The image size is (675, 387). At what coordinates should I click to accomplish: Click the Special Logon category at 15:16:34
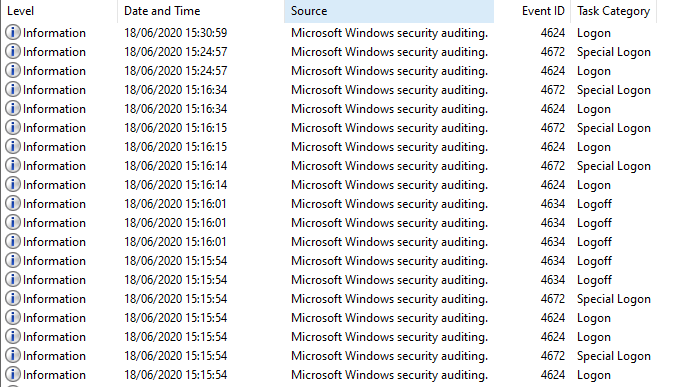point(613,91)
